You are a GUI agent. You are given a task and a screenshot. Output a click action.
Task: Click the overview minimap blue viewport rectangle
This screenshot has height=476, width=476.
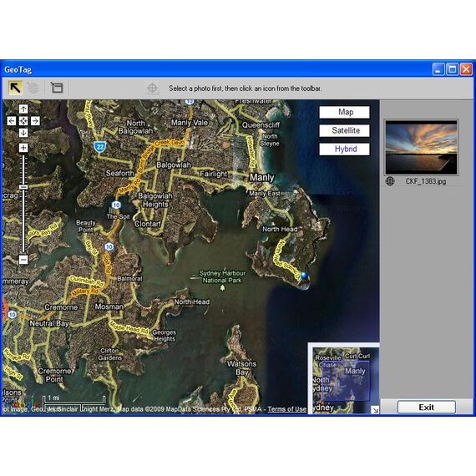pos(346,381)
